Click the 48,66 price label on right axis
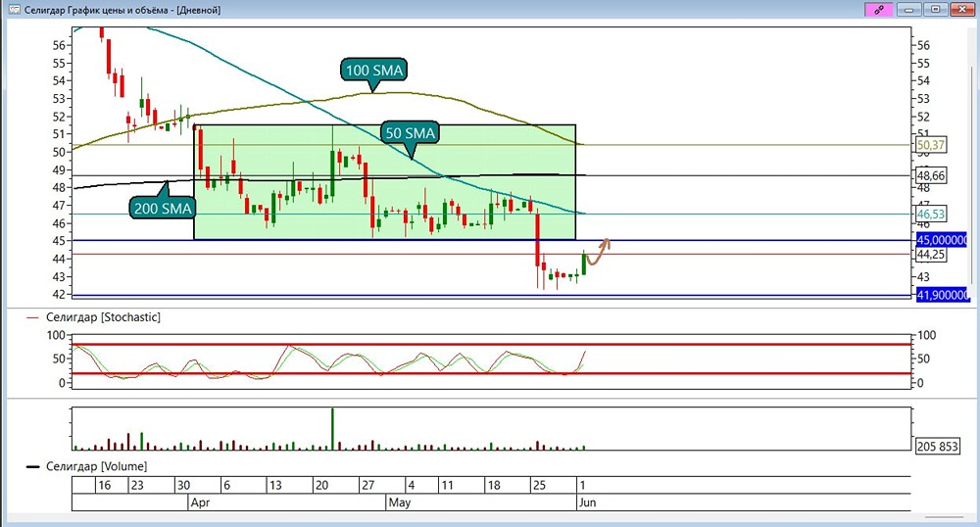The width and height of the screenshot is (980, 527). [931, 175]
